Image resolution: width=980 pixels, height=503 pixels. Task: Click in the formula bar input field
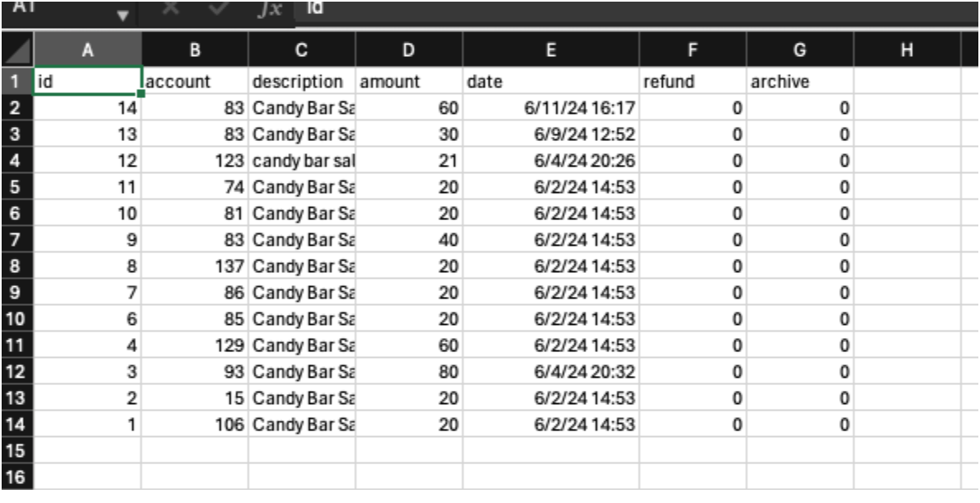point(636,11)
